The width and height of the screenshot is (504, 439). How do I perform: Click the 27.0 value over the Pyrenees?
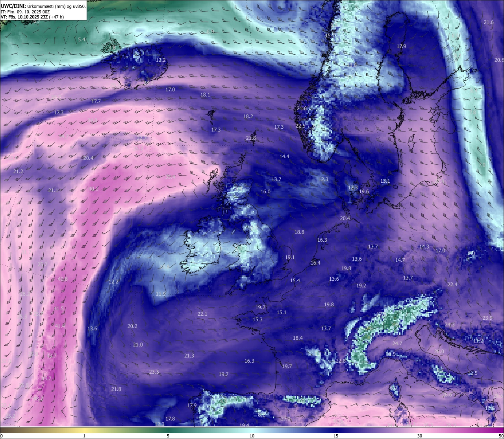(285, 419)
